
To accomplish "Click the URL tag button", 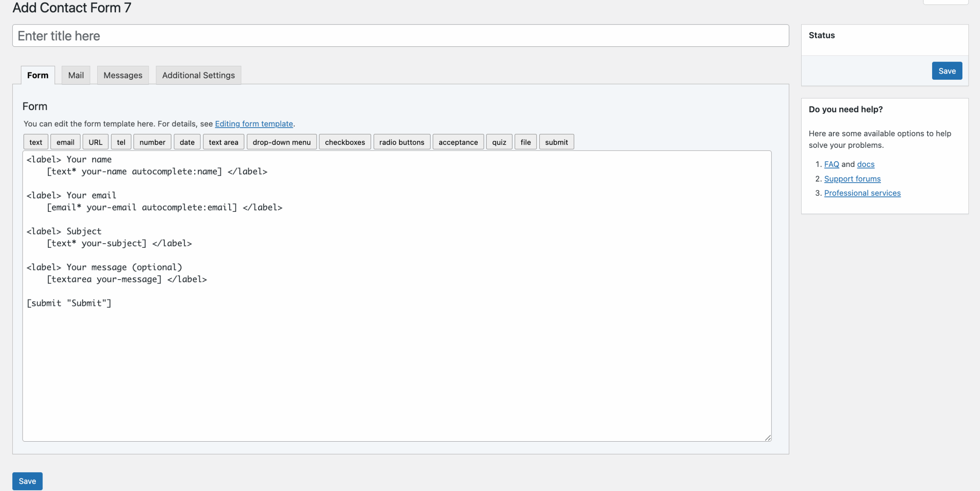I will point(95,142).
